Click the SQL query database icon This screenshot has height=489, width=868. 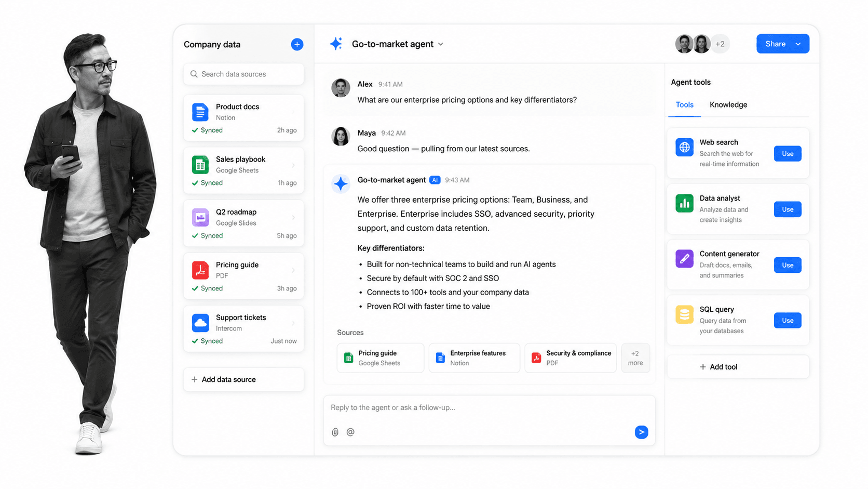(684, 314)
